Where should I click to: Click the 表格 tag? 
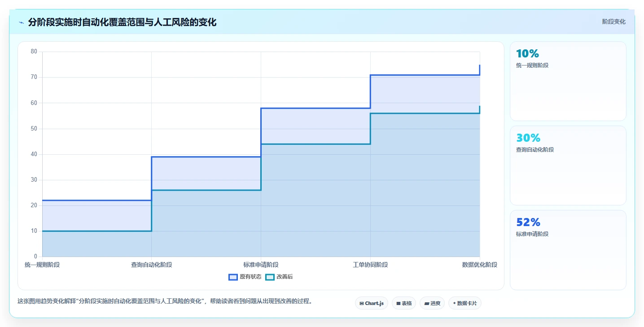[x=404, y=303]
